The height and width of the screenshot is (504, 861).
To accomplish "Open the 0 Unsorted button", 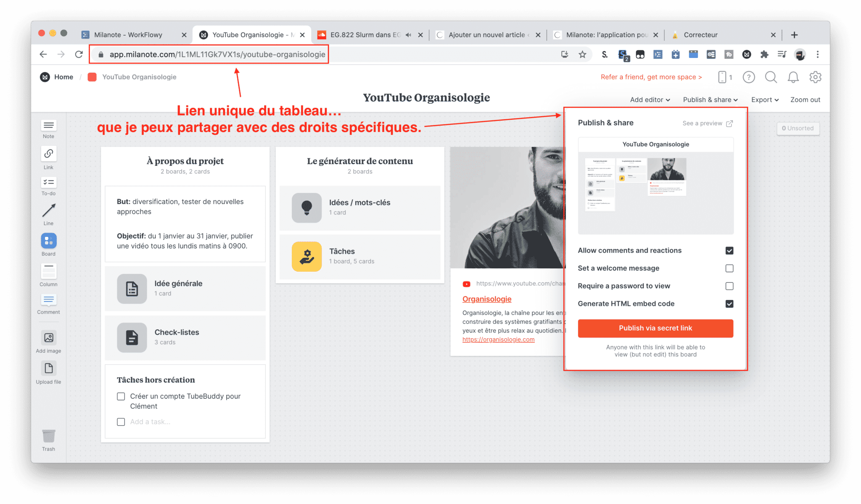I will (x=798, y=129).
